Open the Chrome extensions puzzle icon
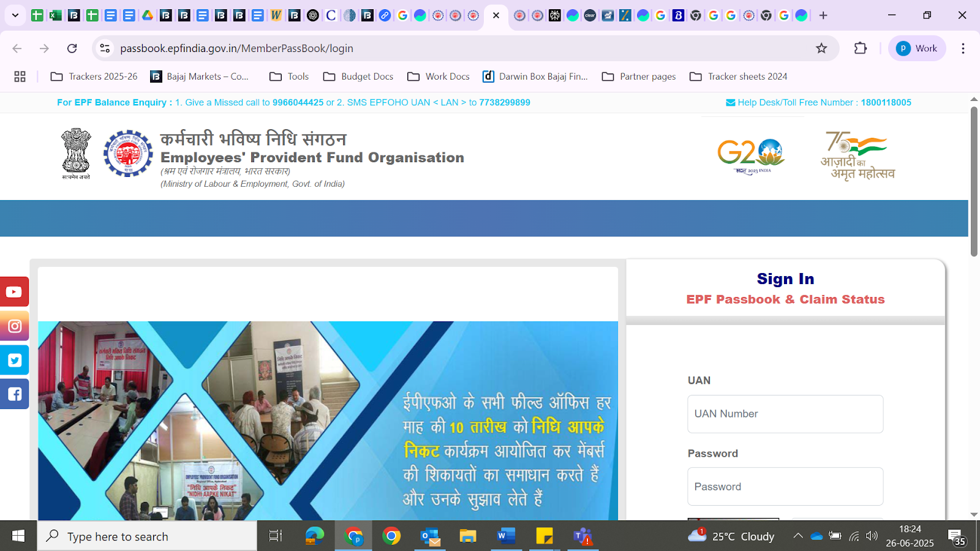Image resolution: width=980 pixels, height=551 pixels. (861, 48)
